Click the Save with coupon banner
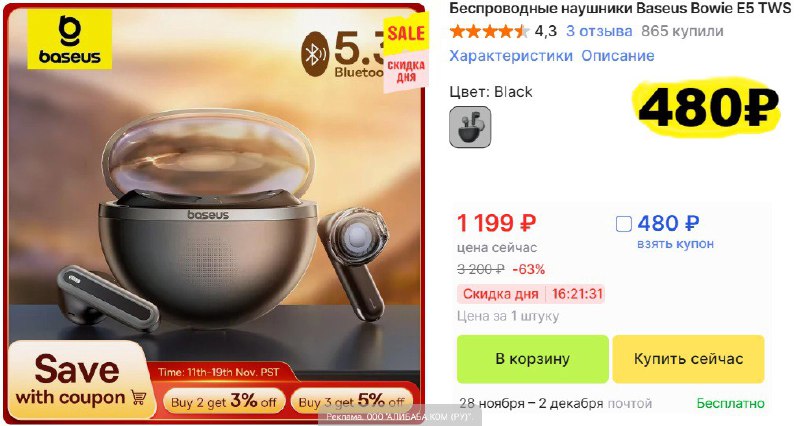The width and height of the screenshot is (800, 426). (x=77, y=381)
